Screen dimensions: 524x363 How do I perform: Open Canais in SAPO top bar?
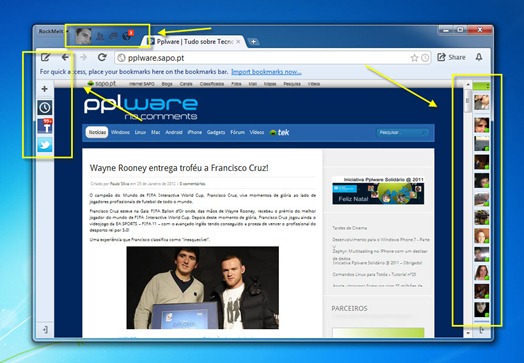(x=186, y=84)
